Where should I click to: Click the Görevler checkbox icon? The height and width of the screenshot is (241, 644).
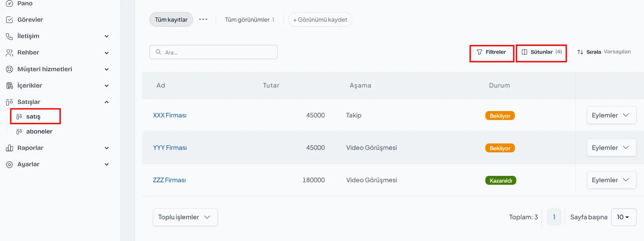tap(10, 20)
